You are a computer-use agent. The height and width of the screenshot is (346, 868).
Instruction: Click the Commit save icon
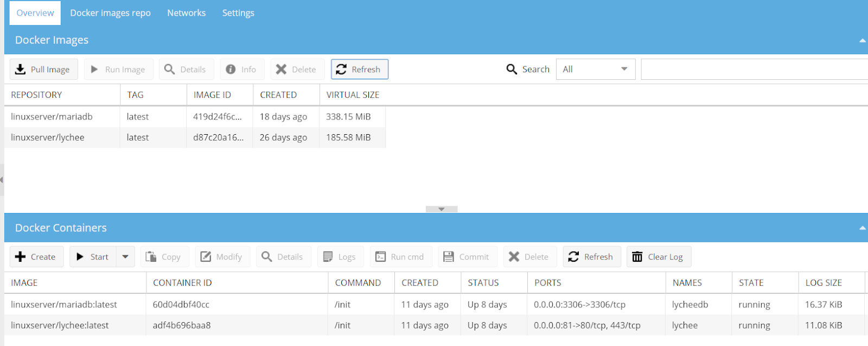(449, 257)
